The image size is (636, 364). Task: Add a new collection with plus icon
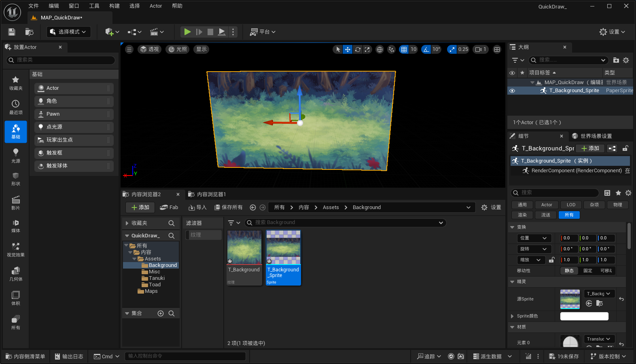161,313
